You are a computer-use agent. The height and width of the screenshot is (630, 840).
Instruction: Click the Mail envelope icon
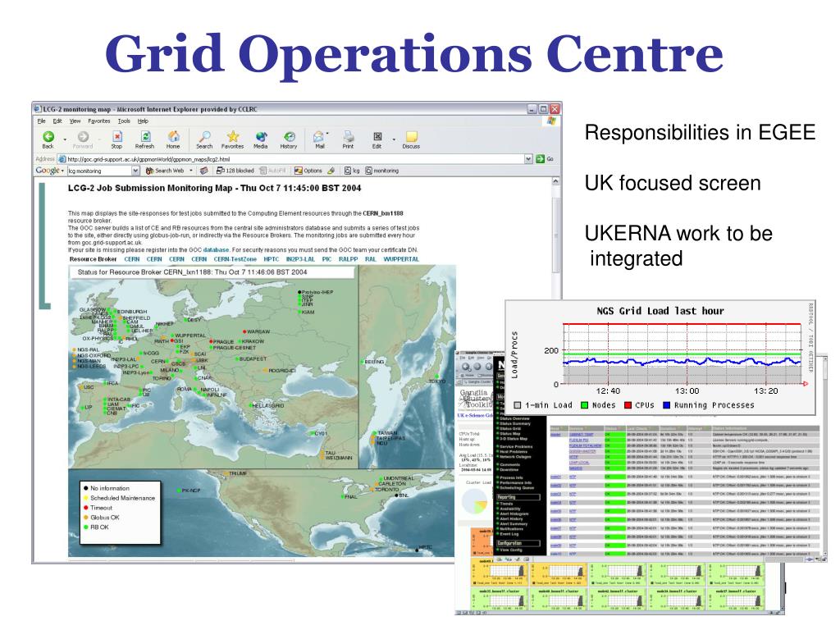click(319, 137)
